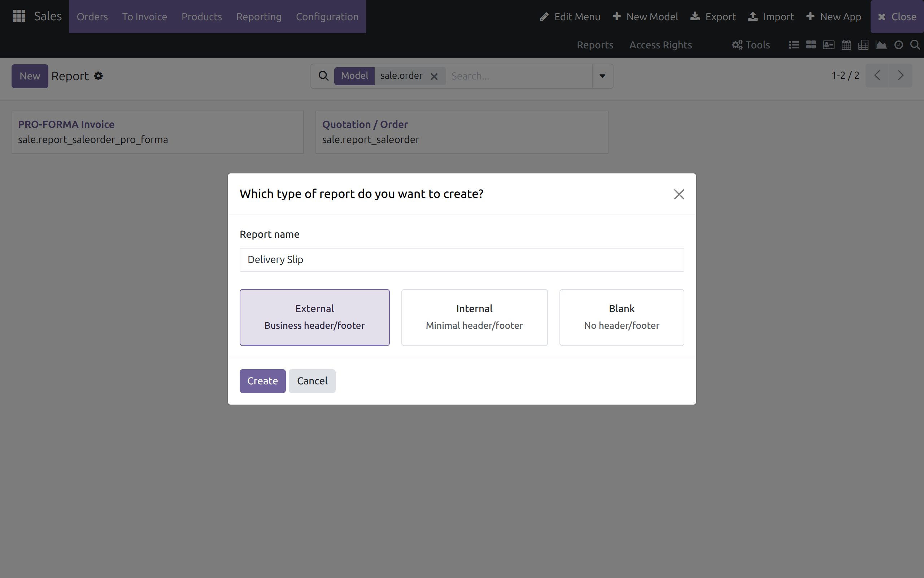Image resolution: width=924 pixels, height=578 pixels.
Task: Open the To Invoice menu
Action: [x=144, y=17]
